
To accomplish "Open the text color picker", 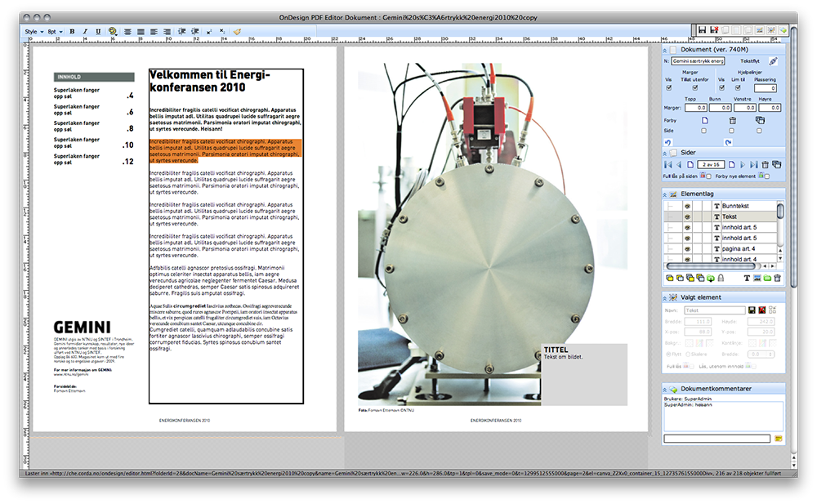I will click(112, 31).
